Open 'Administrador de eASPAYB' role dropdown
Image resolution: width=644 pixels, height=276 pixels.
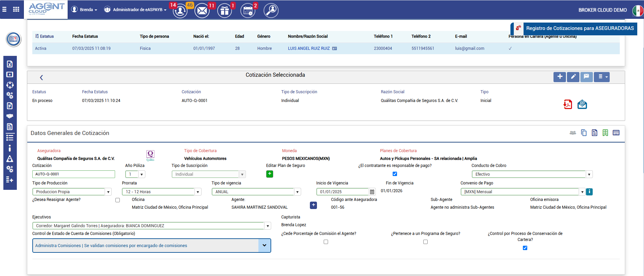(x=135, y=9)
